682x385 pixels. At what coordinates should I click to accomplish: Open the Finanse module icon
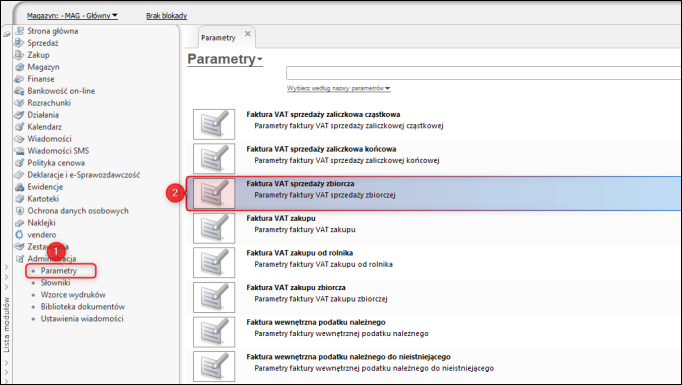click(19, 79)
